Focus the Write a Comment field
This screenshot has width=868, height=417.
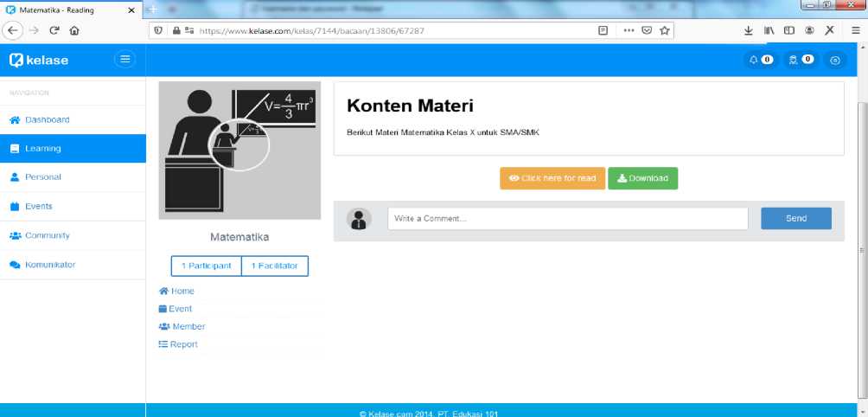pyautogui.click(x=567, y=218)
